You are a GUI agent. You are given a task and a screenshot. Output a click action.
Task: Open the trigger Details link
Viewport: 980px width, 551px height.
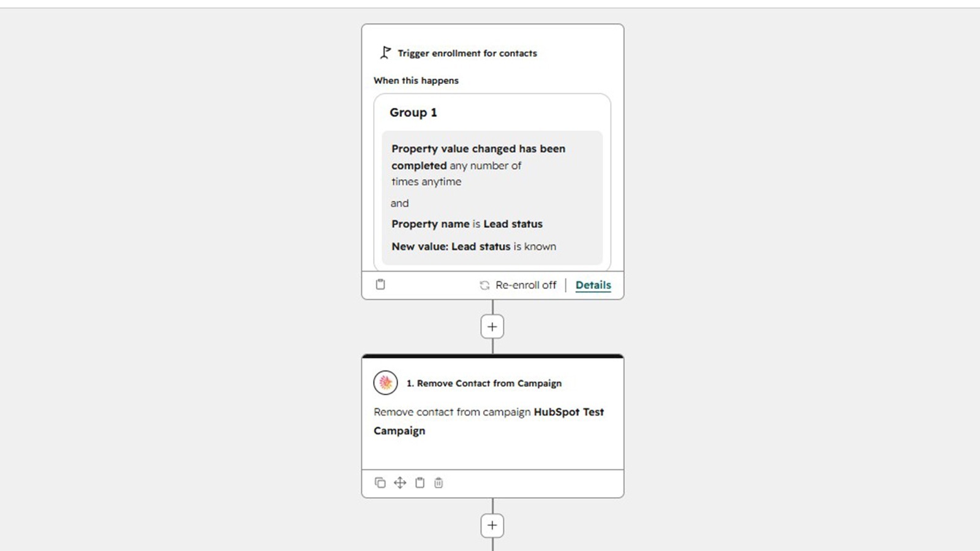pos(593,285)
